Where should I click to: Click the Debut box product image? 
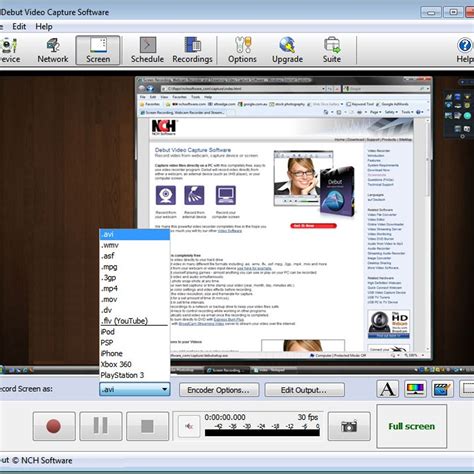coord(337,192)
